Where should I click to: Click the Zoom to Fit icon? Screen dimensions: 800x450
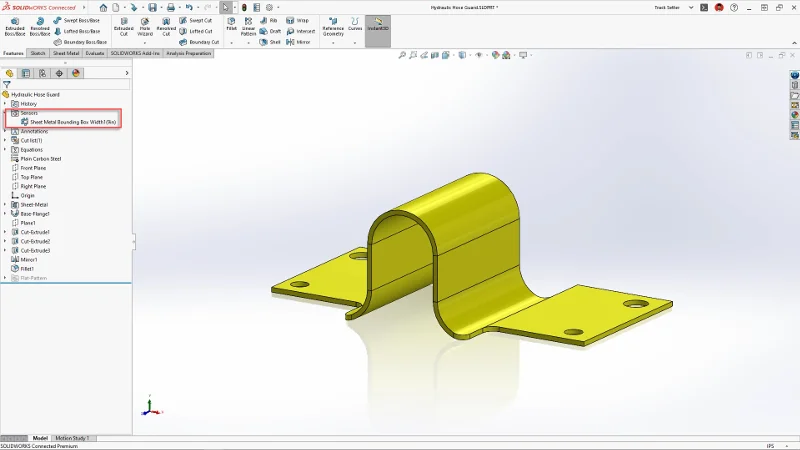pos(402,56)
